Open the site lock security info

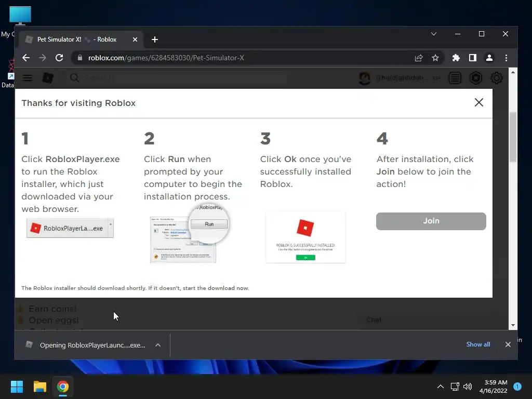pyautogui.click(x=79, y=58)
